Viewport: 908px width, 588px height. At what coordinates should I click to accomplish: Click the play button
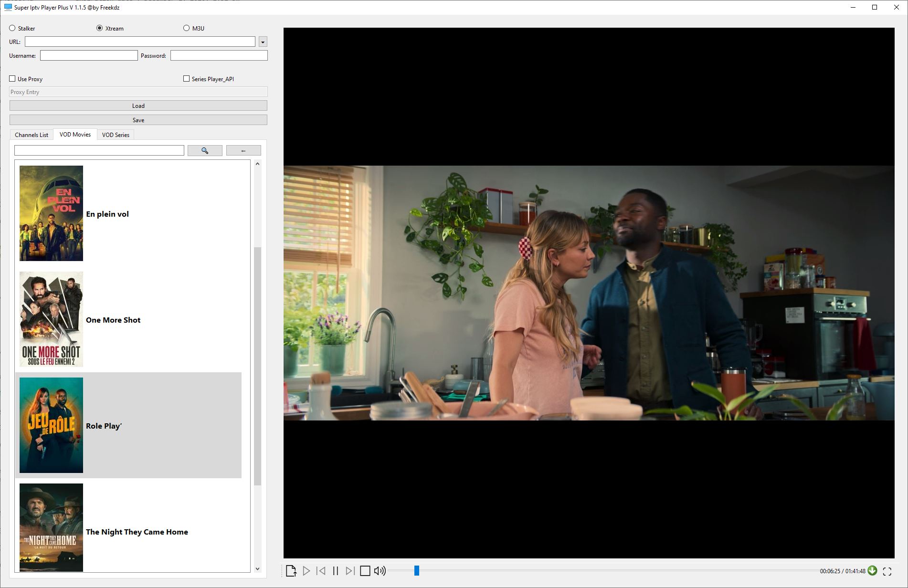pyautogui.click(x=306, y=571)
